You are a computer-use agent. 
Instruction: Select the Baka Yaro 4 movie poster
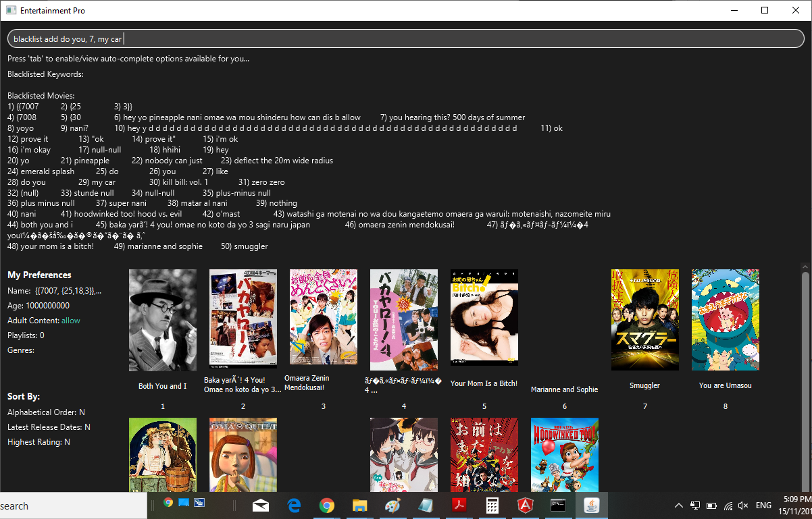pyautogui.click(x=243, y=318)
